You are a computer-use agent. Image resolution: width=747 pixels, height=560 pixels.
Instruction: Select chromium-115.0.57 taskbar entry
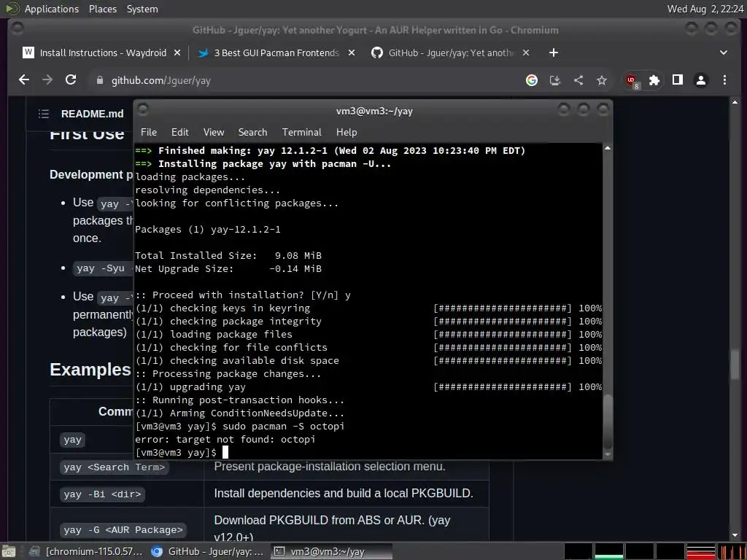pos(86,551)
